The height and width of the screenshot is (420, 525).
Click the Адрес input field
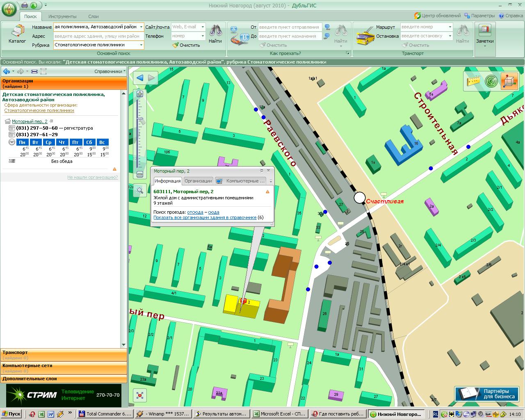tap(98, 36)
